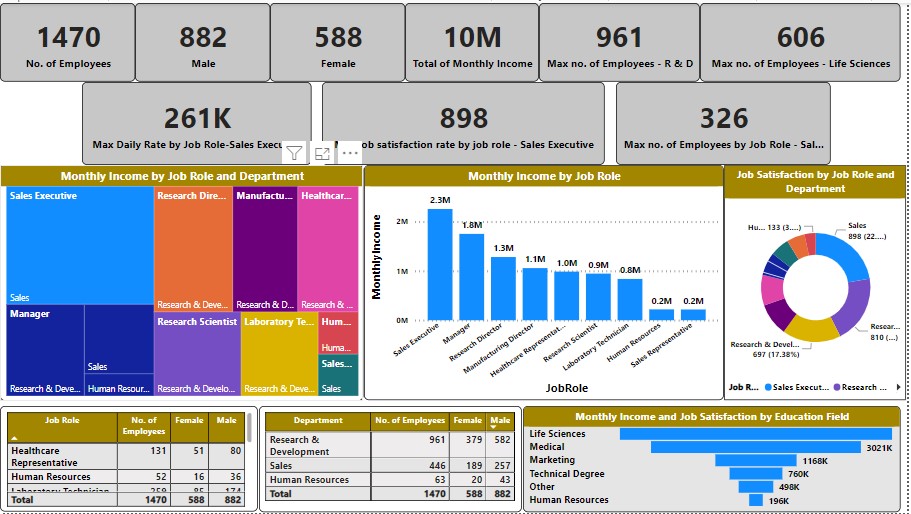This screenshot has width=911, height=514.
Task: Click the filter icon above the treemap
Action: (x=294, y=153)
